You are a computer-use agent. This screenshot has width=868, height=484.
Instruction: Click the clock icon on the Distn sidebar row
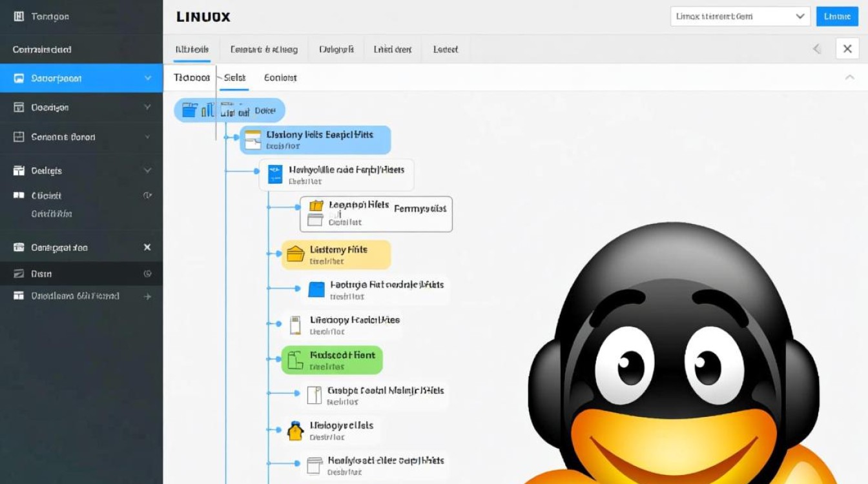tap(149, 274)
